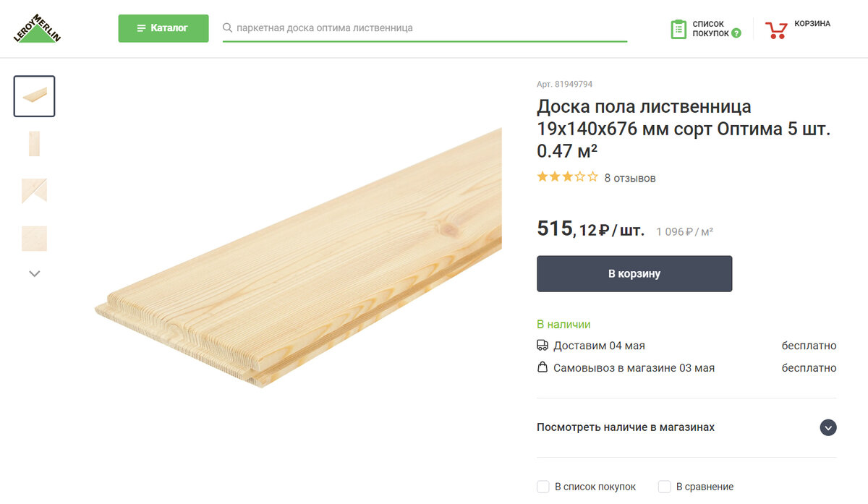
Task: Click the store pickup icon next to Самовывоз
Action: tap(542, 367)
